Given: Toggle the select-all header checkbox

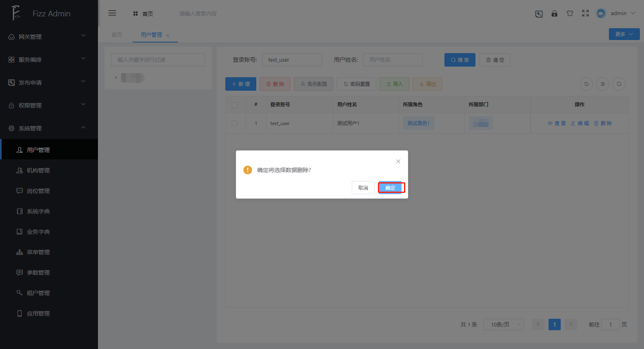Looking at the screenshot, I should coord(235,105).
